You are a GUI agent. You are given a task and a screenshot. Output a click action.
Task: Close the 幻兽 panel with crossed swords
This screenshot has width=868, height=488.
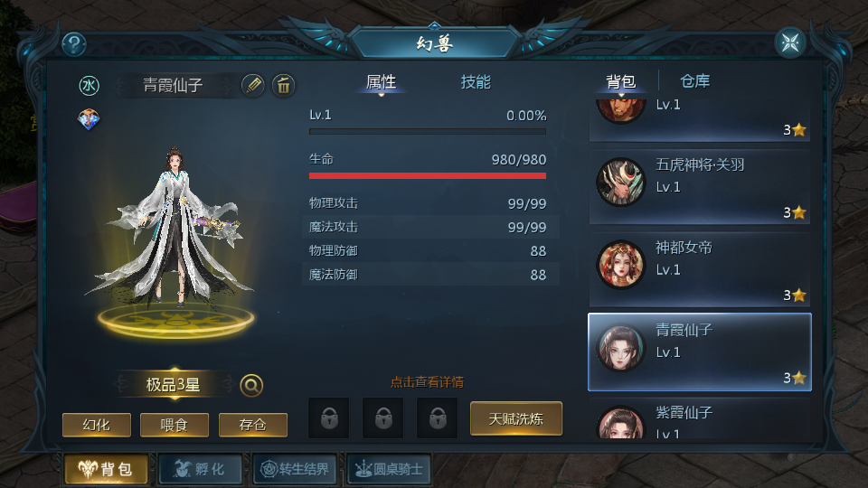click(x=790, y=42)
